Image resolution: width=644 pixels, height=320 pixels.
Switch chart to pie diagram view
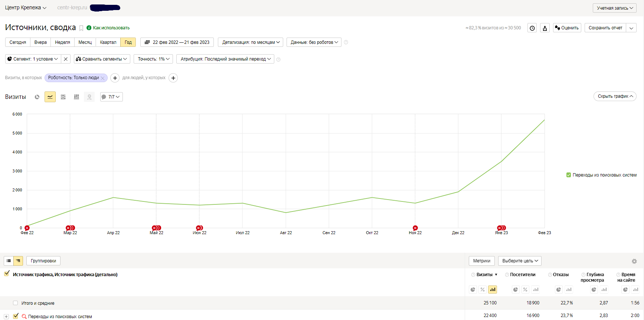[37, 97]
